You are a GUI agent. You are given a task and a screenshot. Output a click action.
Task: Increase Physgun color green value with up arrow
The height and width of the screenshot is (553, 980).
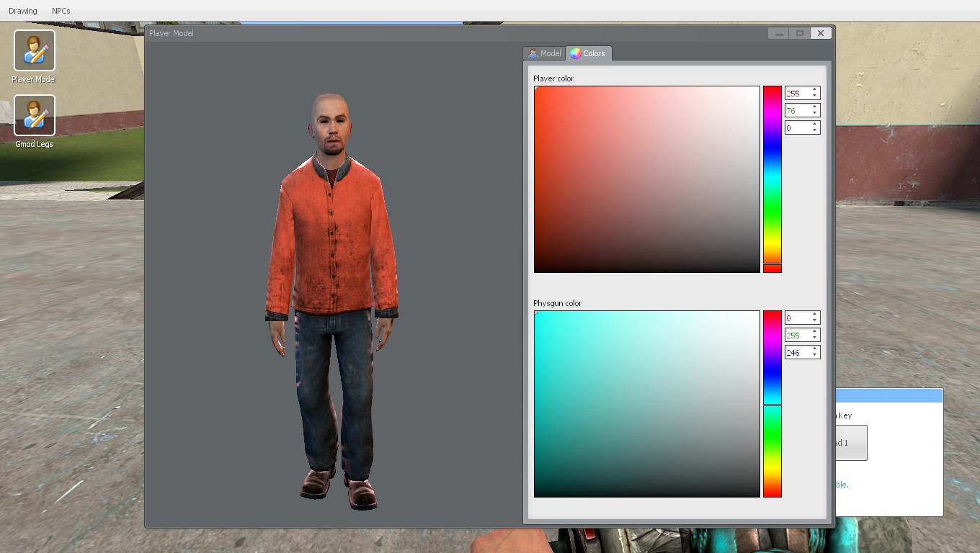815,333
